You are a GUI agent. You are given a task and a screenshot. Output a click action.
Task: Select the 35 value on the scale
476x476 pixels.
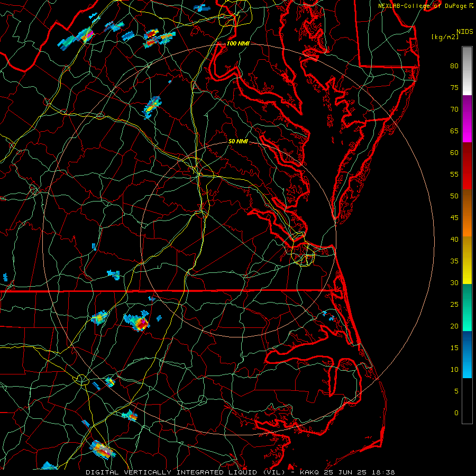click(454, 261)
